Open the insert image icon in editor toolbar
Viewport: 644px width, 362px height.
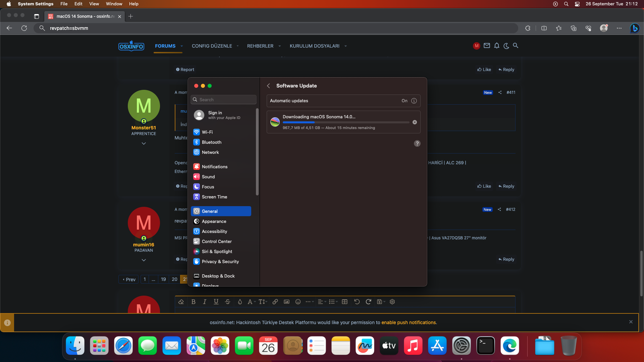(x=286, y=302)
